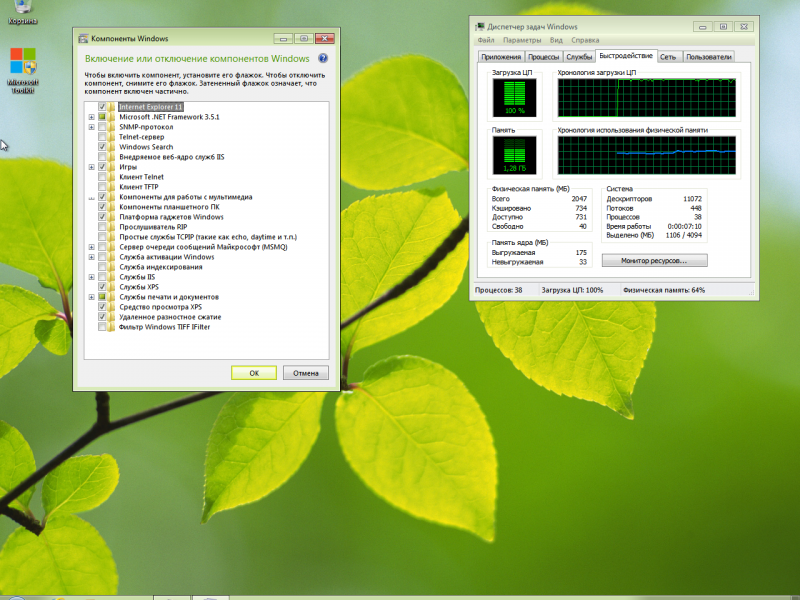Toggle the expander for Компоненты для работы с мультимедиа
Viewport: 800px width, 600px height.
click(92, 197)
